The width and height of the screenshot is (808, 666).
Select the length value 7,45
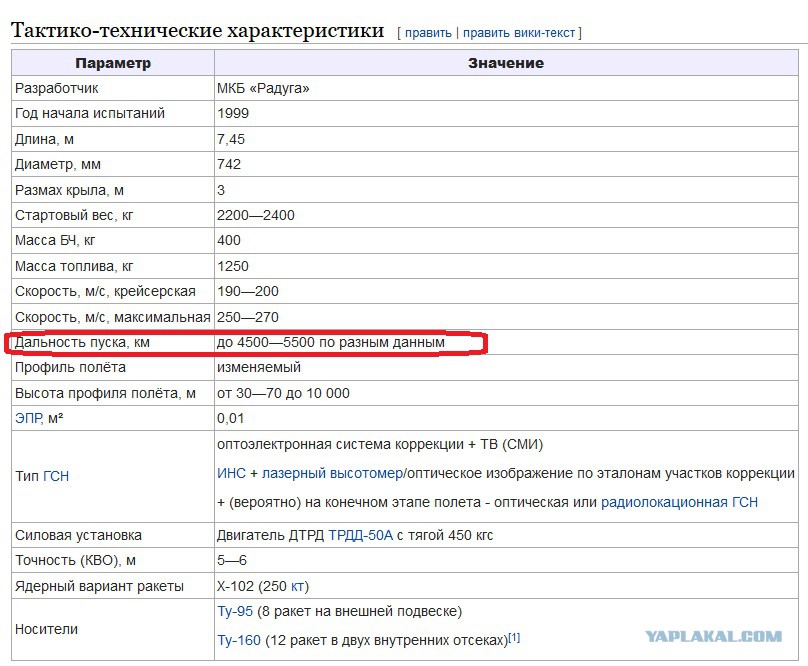pyautogui.click(x=231, y=139)
